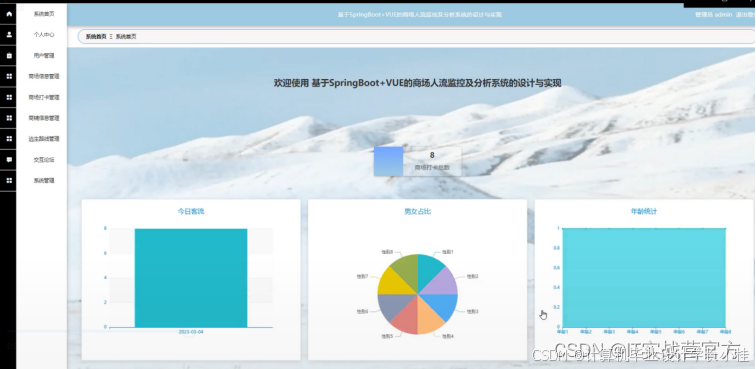Click the home icon beside 系统首页
The height and width of the screenshot is (369, 756).
click(9, 14)
